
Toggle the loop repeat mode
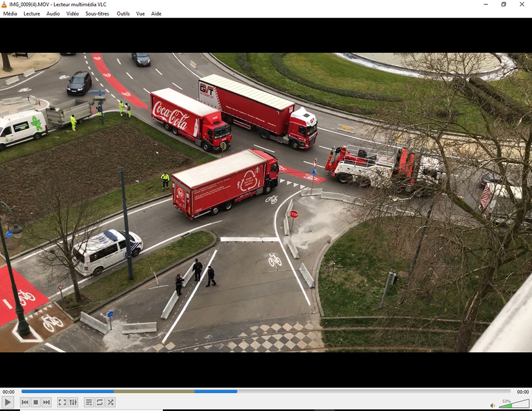coord(99,402)
